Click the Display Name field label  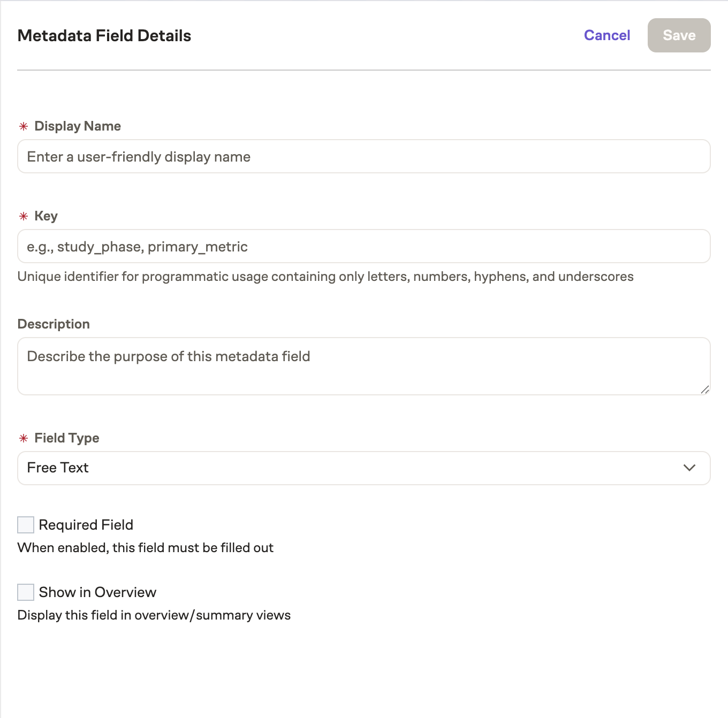[78, 126]
